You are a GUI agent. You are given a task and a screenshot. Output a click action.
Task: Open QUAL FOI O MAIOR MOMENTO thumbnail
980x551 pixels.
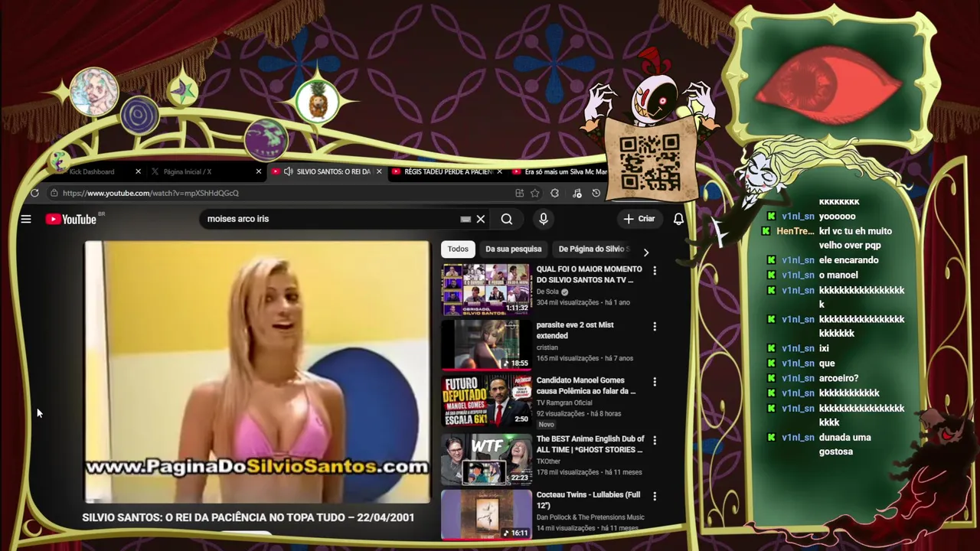[x=486, y=290]
